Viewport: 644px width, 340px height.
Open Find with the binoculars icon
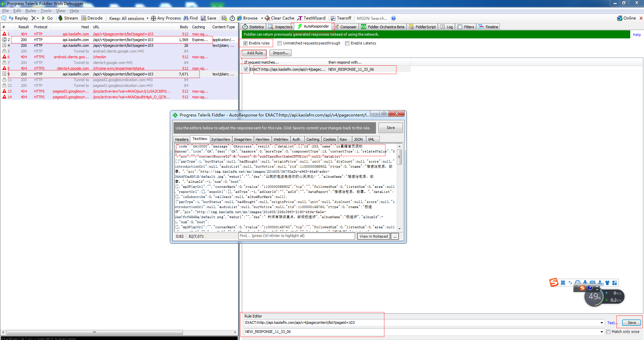coord(186,18)
